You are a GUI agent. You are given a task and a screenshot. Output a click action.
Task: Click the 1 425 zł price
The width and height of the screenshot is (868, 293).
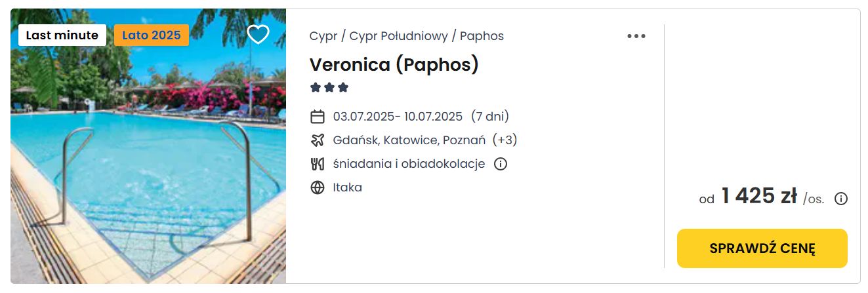tap(758, 196)
